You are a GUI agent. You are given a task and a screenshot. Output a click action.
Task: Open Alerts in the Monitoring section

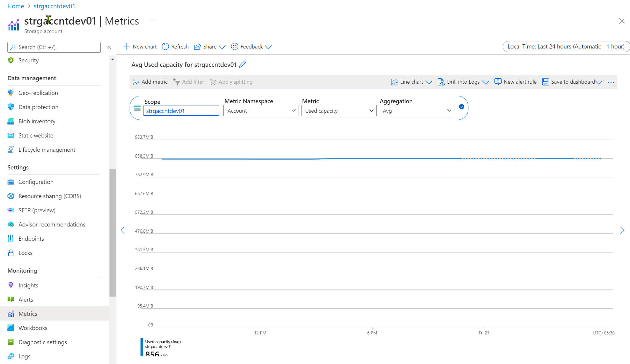(x=26, y=300)
